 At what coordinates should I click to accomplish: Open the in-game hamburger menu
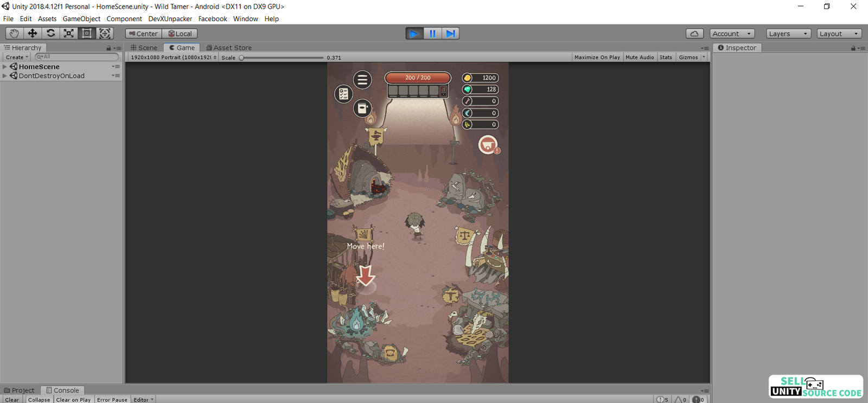pos(362,80)
